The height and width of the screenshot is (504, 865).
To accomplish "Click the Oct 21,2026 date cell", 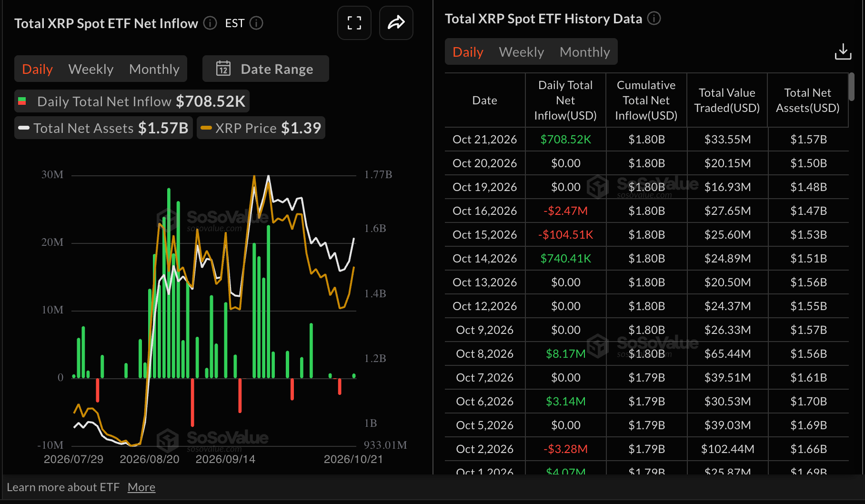I will click(x=485, y=139).
